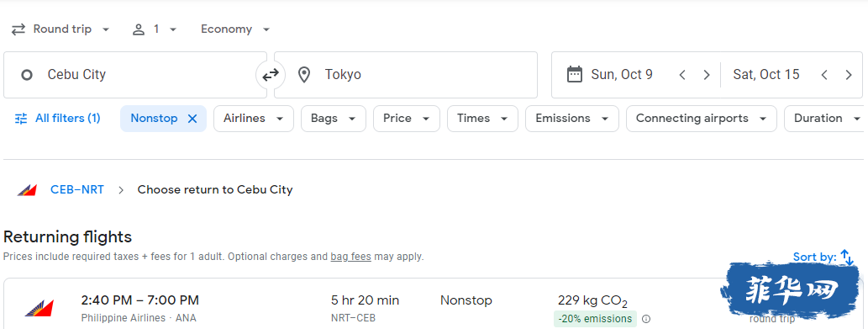Open the Sort by arrows icon

846,257
